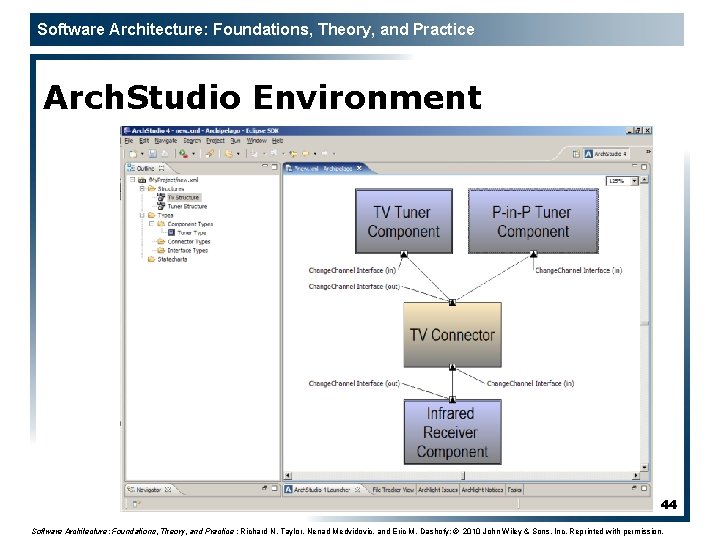Image resolution: width=720 pixels, height=540 pixels.
Task: Open the zoom percentage dropdown
Action: pos(635,181)
